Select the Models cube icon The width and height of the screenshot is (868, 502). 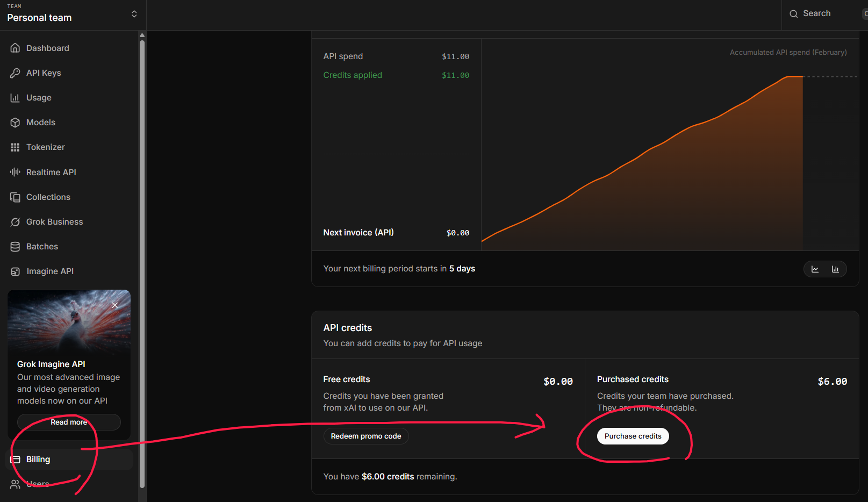pyautogui.click(x=15, y=122)
